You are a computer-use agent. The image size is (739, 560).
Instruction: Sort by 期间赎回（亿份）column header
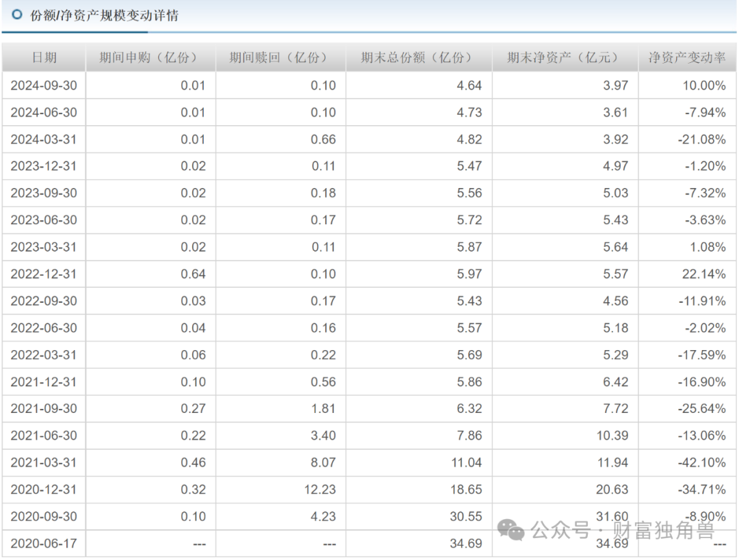(x=280, y=57)
